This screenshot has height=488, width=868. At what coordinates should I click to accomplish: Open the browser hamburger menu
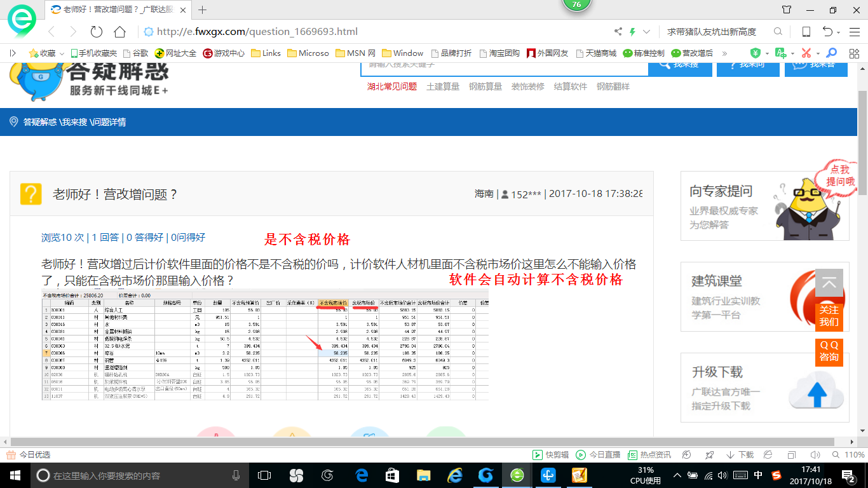[853, 32]
